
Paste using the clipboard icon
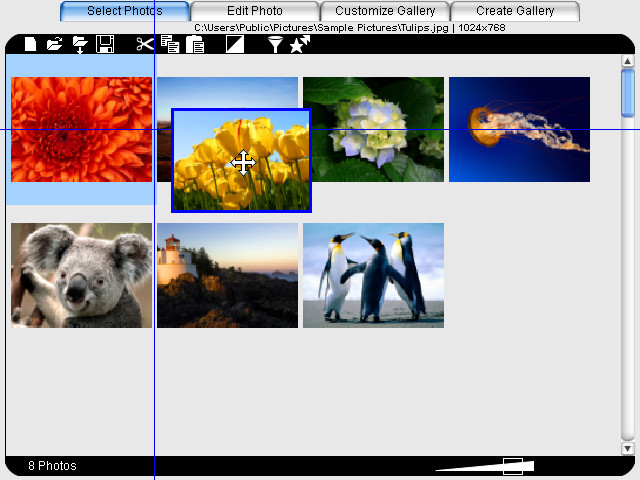(x=195, y=44)
